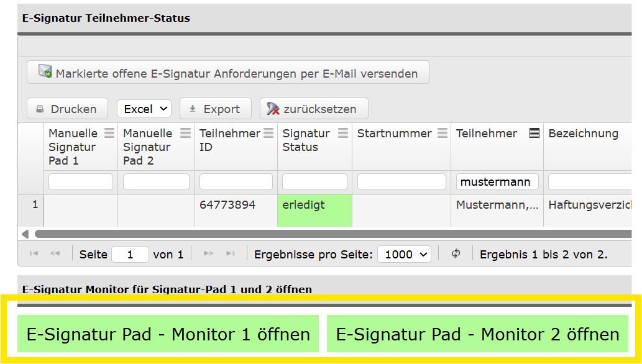Go to first page icon
This screenshot has width=642, height=364.
(x=34, y=254)
